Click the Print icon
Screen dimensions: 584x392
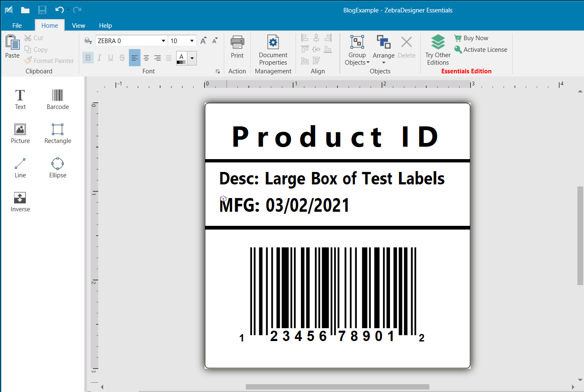pyautogui.click(x=237, y=42)
